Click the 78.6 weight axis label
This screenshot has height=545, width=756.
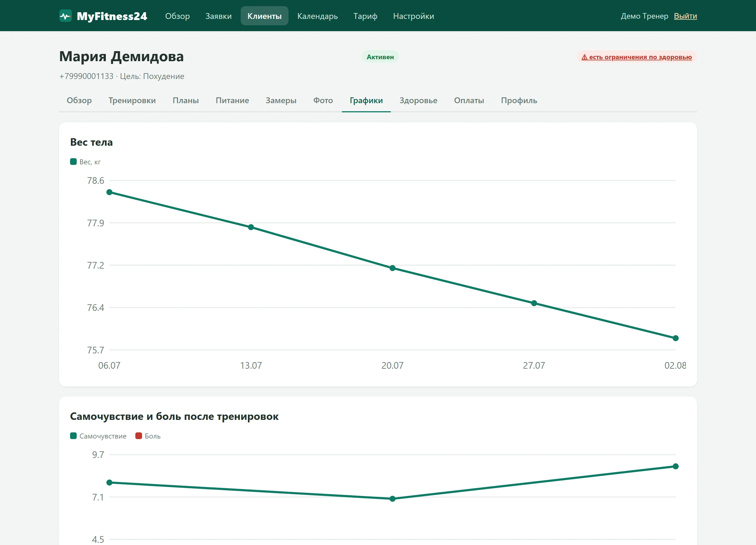pyautogui.click(x=96, y=180)
